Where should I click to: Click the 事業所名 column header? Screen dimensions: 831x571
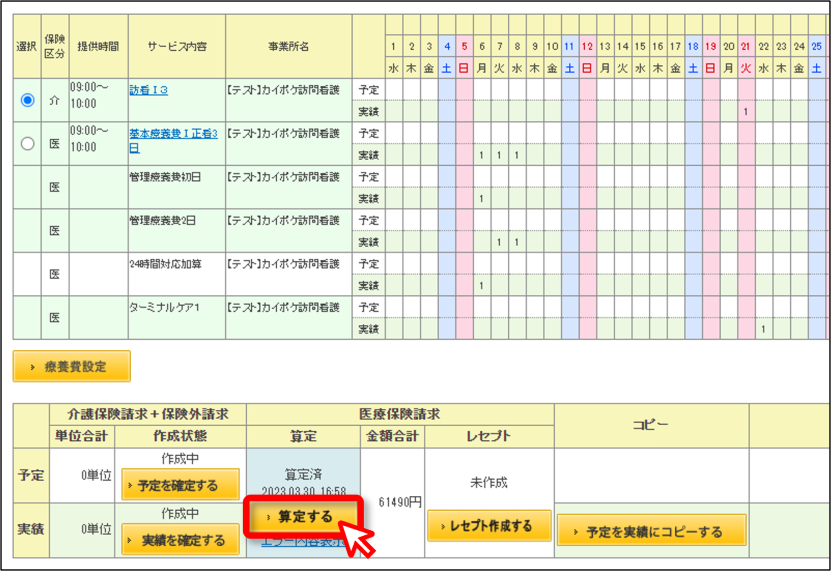coord(289,47)
